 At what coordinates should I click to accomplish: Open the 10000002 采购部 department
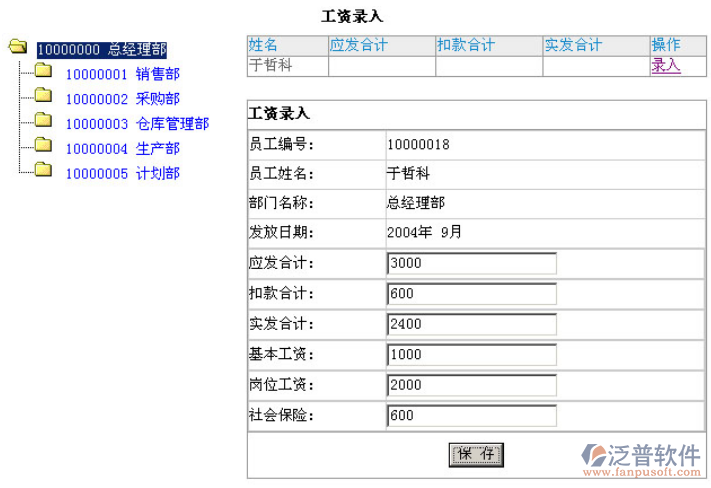pos(123,99)
